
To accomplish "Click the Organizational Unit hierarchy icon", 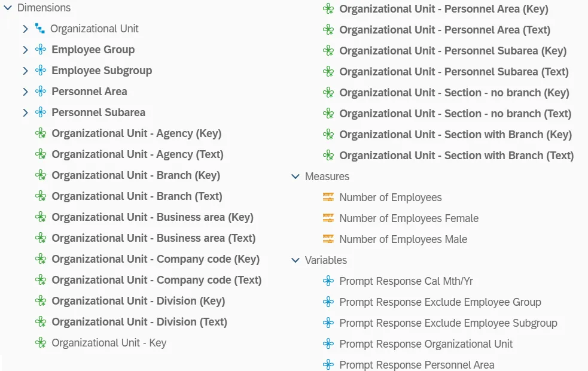I will point(40,29).
